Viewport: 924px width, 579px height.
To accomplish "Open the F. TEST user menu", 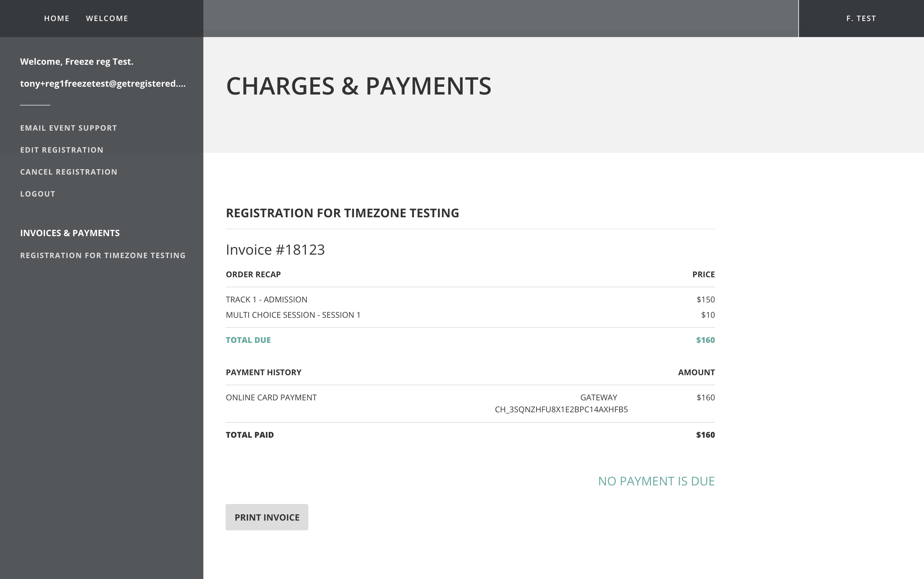I will [861, 19].
